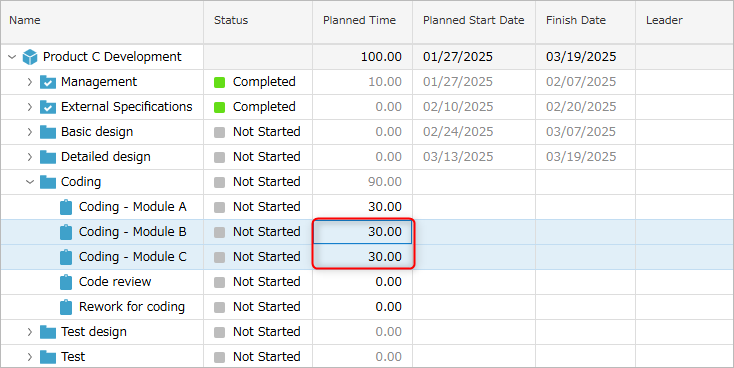Expand the Test folder row
The width and height of the screenshot is (734, 368).
29,357
